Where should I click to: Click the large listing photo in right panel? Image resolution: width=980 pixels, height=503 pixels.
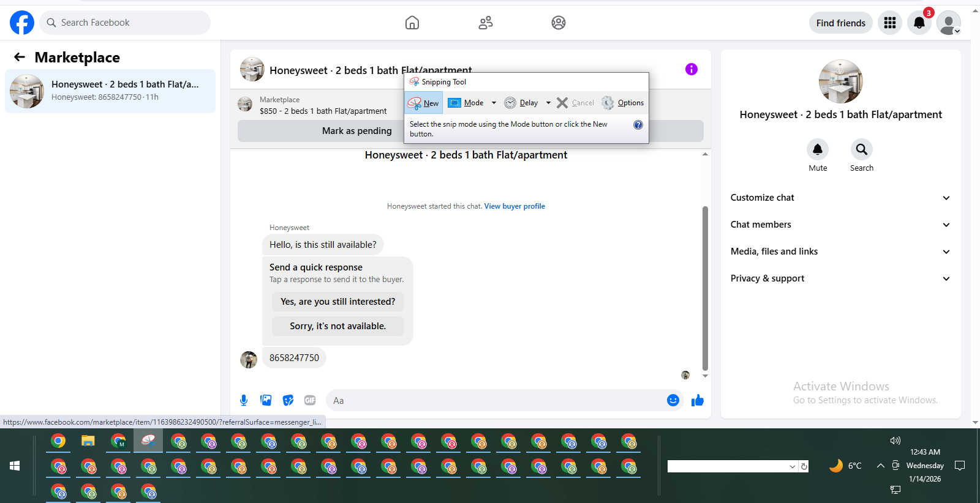tap(841, 81)
